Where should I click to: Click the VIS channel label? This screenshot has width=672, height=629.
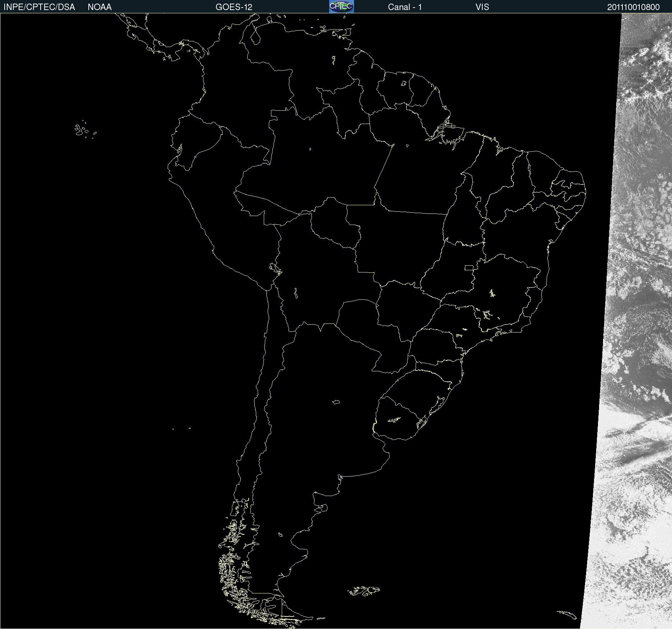(x=482, y=7)
